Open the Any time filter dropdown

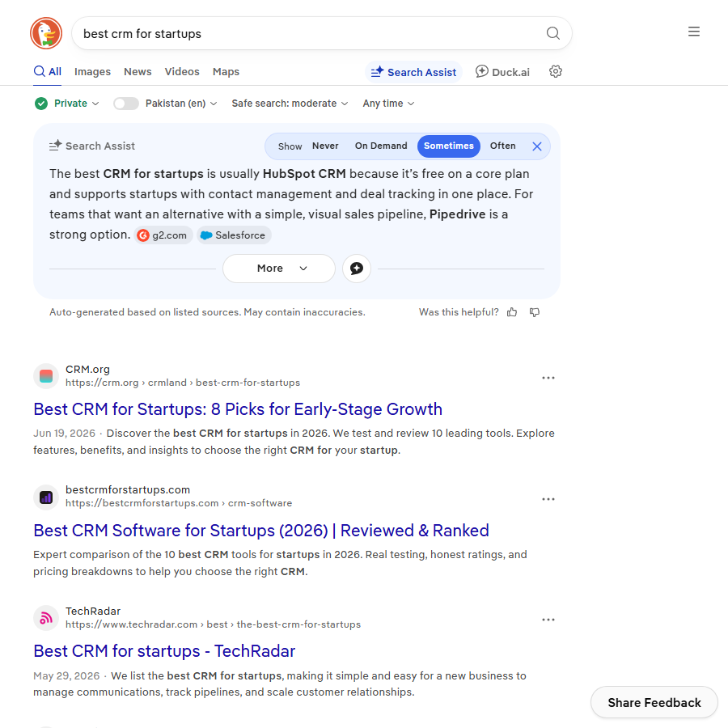388,104
